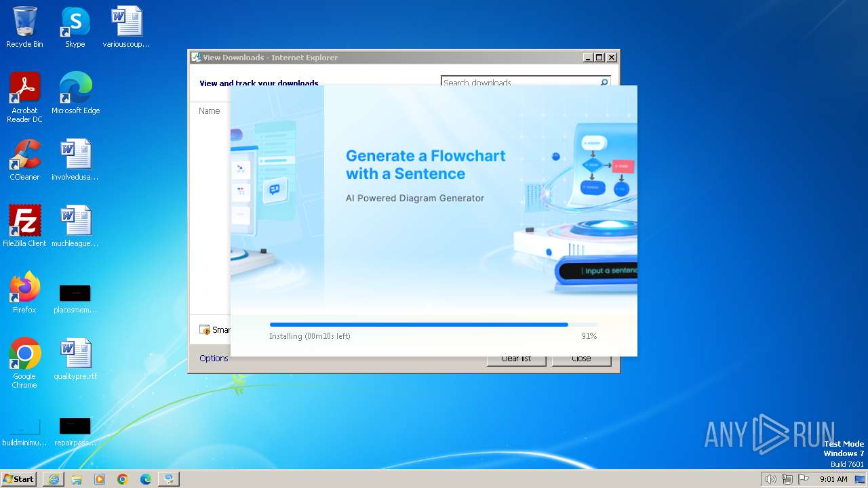
Task: Open the File Explorer taskbar folder icon
Action: coord(77,479)
